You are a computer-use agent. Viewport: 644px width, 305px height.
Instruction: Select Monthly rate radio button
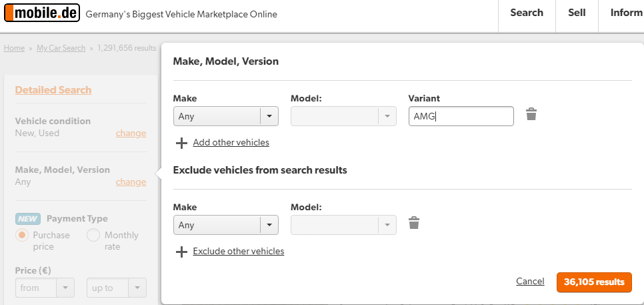93,235
